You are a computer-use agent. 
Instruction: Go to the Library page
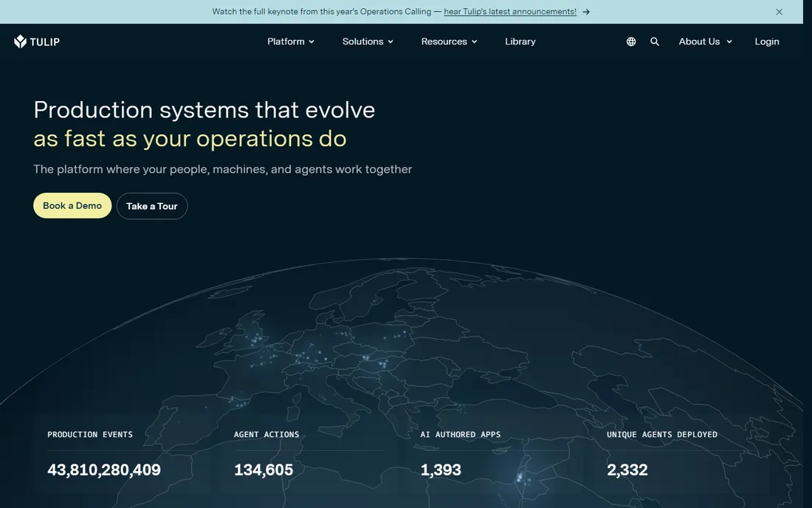pyautogui.click(x=520, y=41)
